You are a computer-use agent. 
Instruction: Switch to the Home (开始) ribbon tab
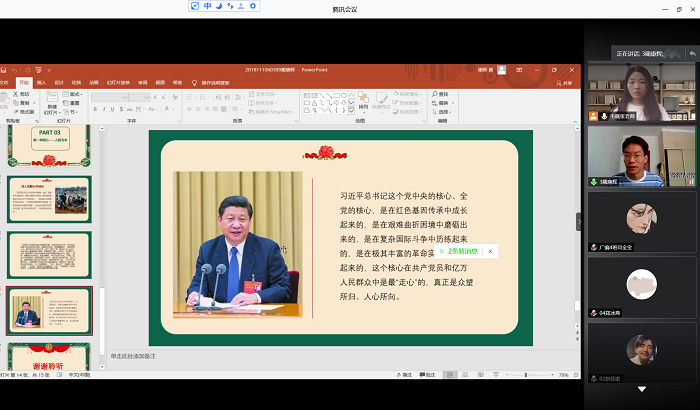[23, 82]
